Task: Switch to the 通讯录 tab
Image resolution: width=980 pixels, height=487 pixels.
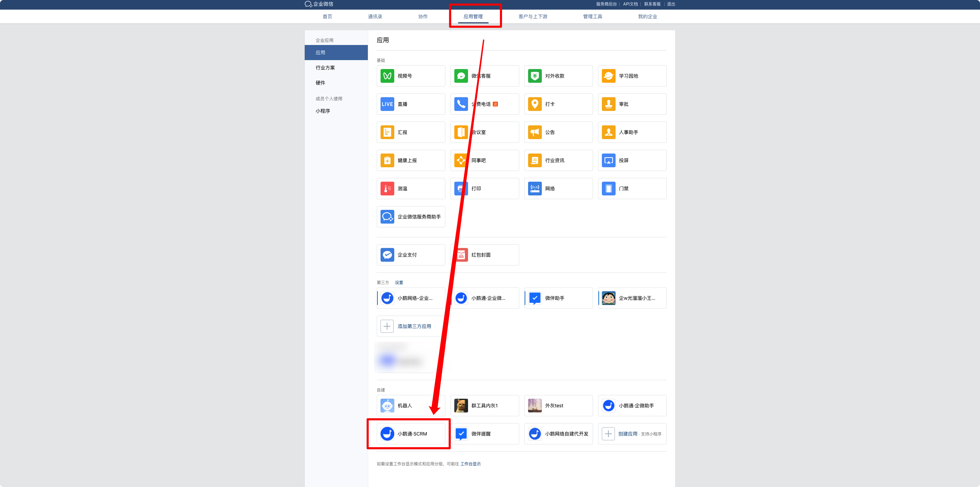Action: point(375,16)
